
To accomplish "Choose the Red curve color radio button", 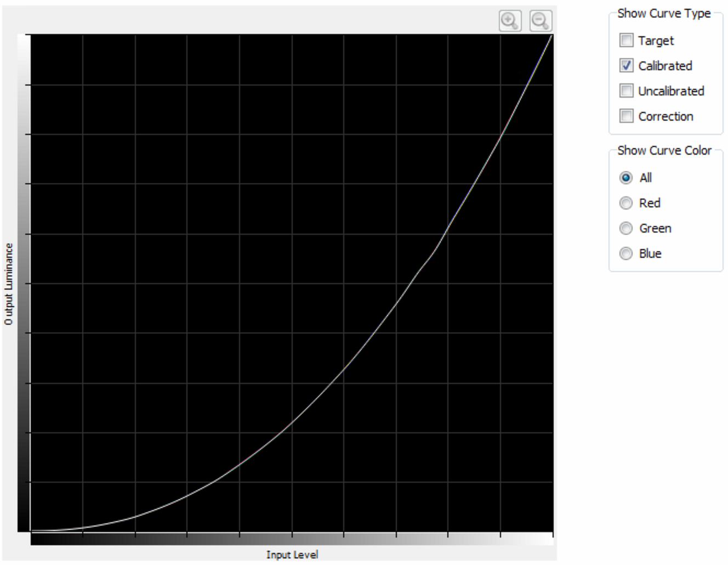I will click(625, 203).
